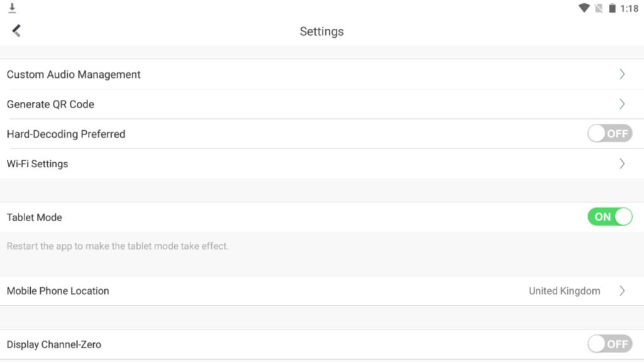Open Mobile Phone Location chevron
This screenshot has width=644, height=362.
click(x=622, y=291)
